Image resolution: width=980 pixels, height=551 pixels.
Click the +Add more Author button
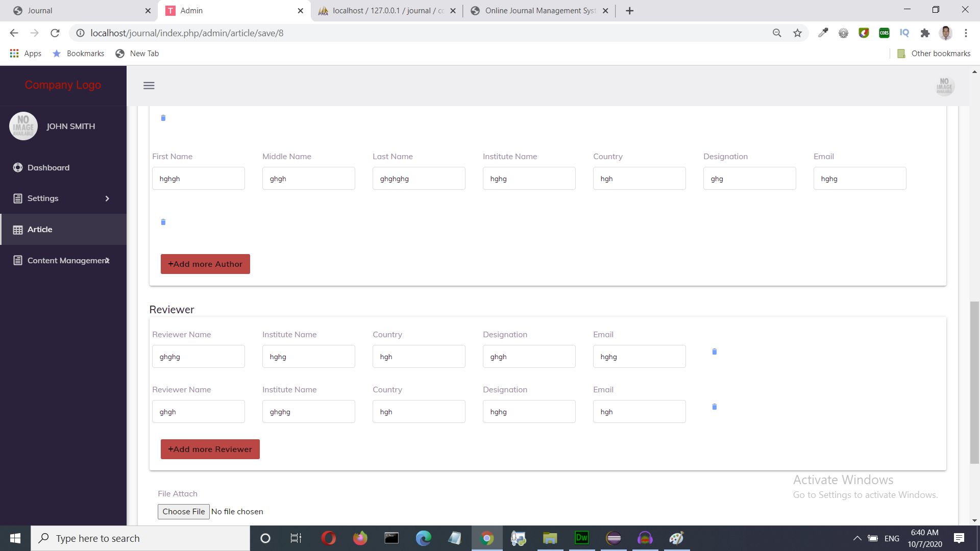(x=205, y=264)
